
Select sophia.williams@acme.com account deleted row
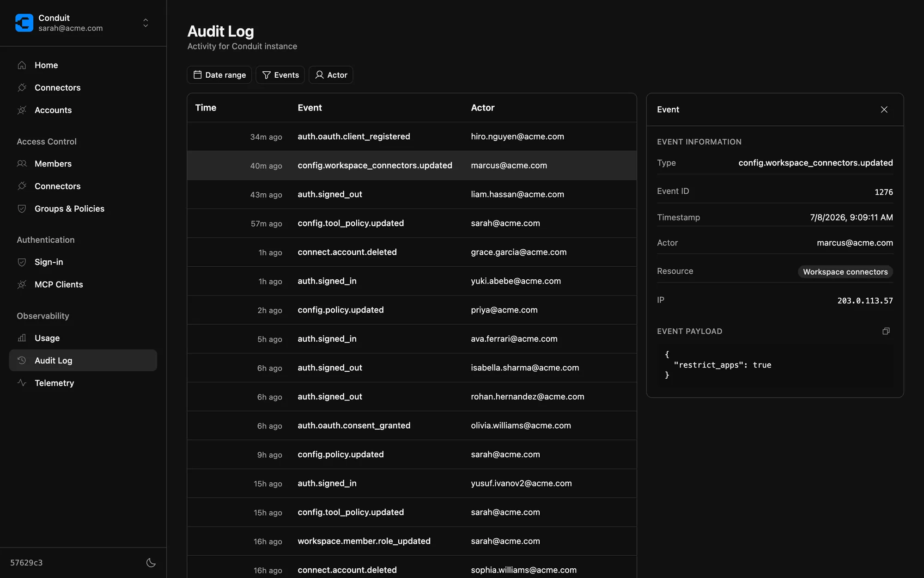412,567
